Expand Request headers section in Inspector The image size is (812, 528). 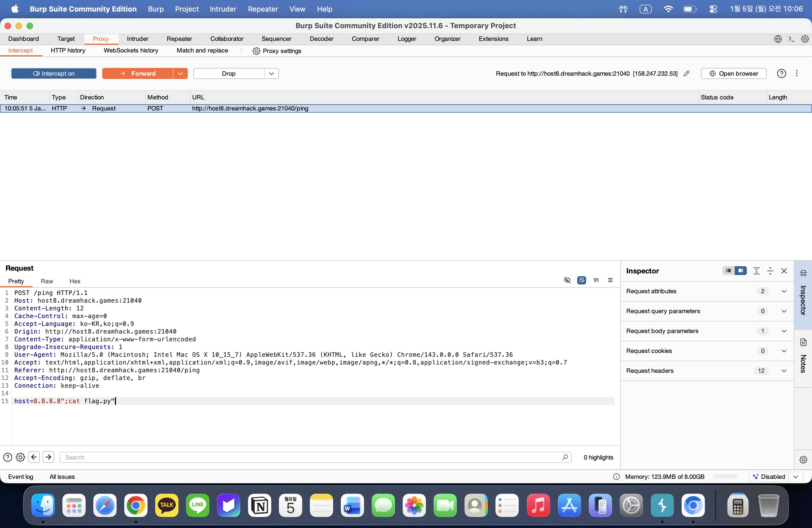click(784, 371)
